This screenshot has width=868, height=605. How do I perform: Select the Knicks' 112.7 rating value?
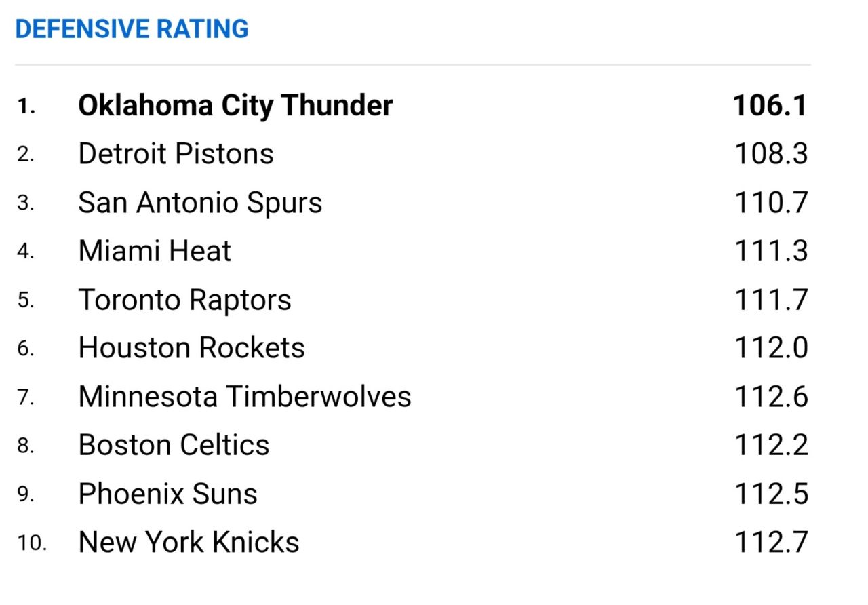771,543
